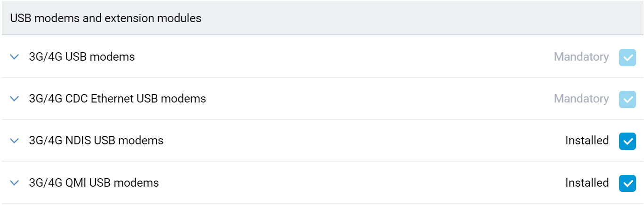This screenshot has width=644, height=205.
Task: Select the "3G/4G NDIS USB modems" name
Action: click(96, 141)
